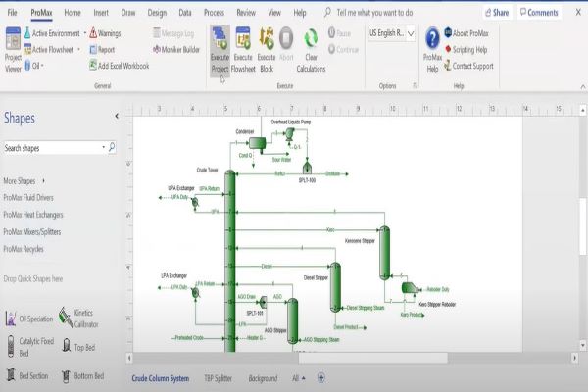The height and width of the screenshot is (392, 588).
Task: Run Execute Flowsheet
Action: 243,50
